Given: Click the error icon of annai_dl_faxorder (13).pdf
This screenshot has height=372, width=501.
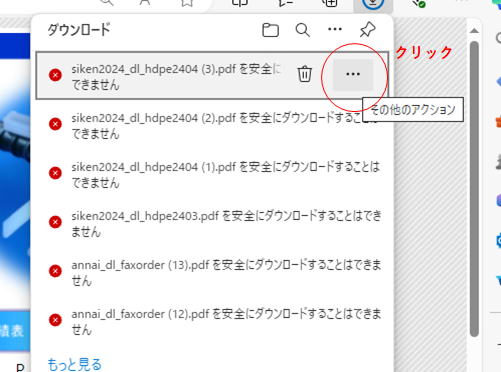Looking at the screenshot, I should coord(55,271).
